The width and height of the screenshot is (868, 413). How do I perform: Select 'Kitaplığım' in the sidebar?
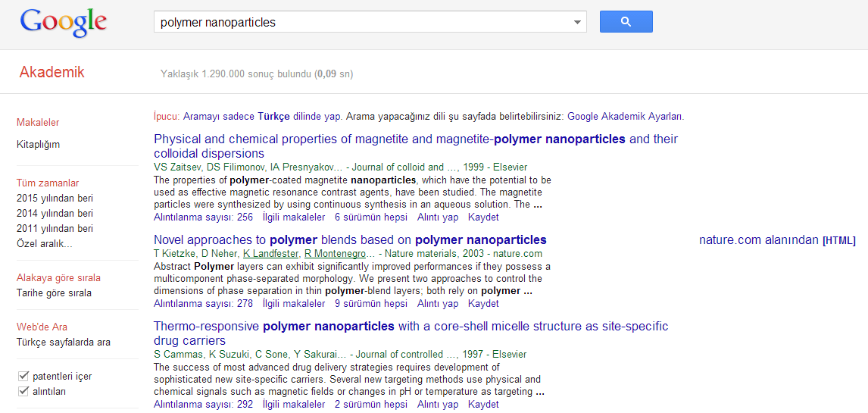tap(38, 144)
